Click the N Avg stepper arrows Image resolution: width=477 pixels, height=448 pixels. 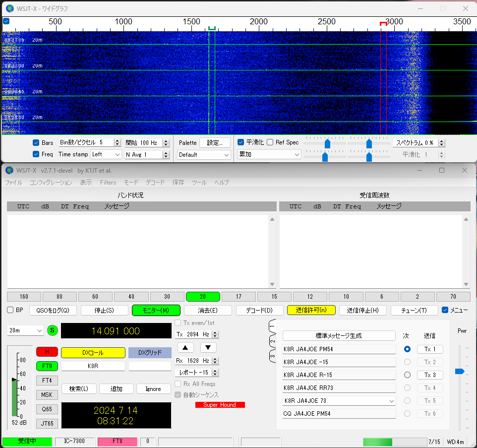tap(166, 154)
